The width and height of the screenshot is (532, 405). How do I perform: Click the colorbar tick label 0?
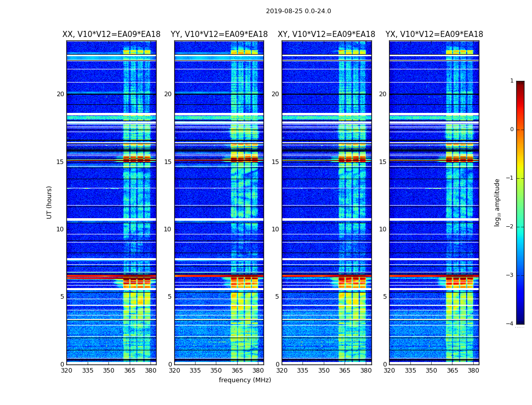coord(511,130)
